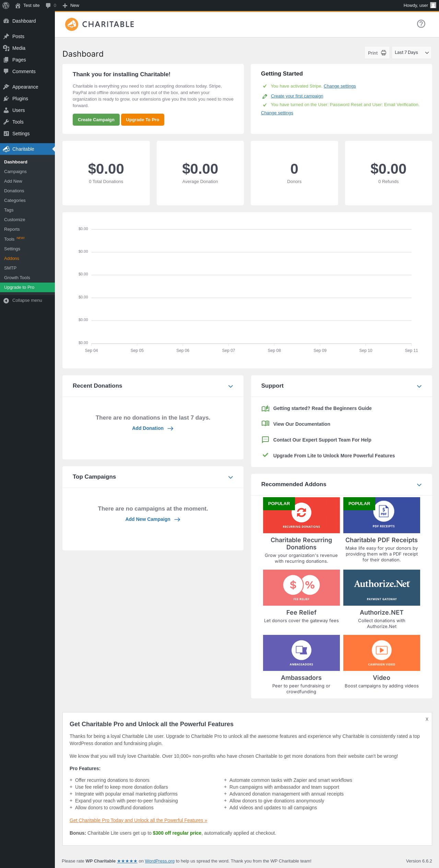Screen dimensions: 439x868
Task: Collapse the Top Campaigns panel
Action: tap(231, 477)
